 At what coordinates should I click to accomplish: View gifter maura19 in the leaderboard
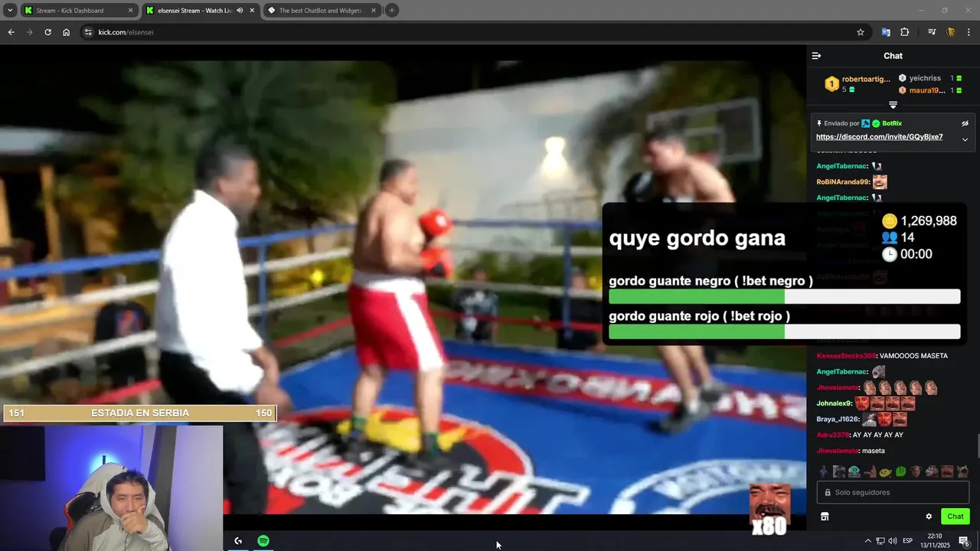click(x=927, y=90)
